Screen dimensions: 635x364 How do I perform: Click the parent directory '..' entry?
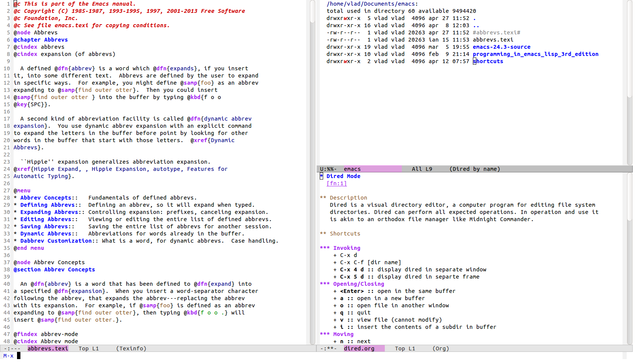pyautogui.click(x=476, y=25)
